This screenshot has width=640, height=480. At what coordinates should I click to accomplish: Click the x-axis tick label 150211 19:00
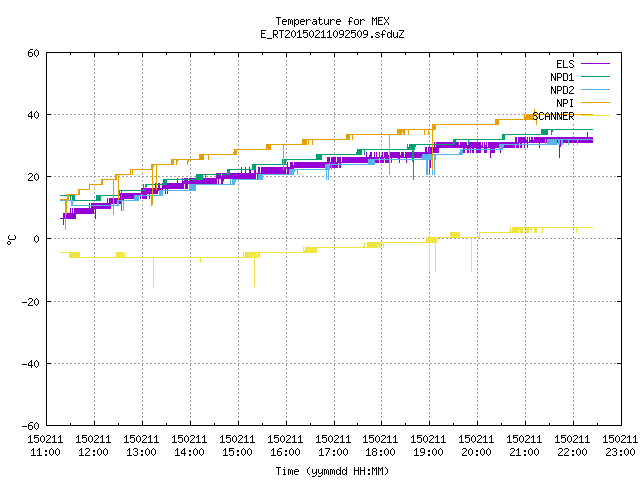tap(429, 446)
